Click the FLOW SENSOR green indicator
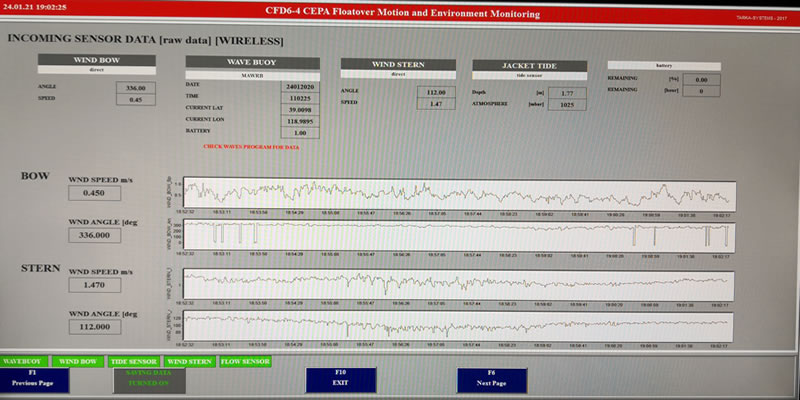 coord(245,361)
